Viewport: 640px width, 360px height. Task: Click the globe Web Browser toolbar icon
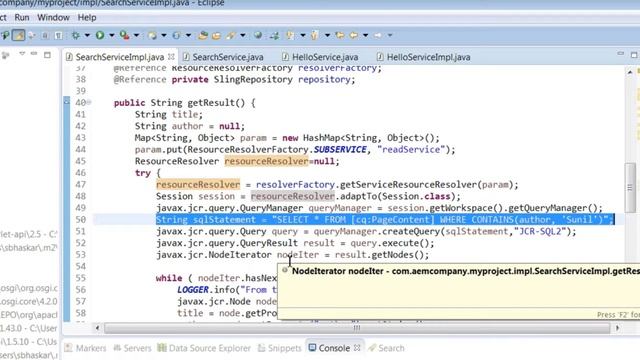pyautogui.click(x=258, y=36)
